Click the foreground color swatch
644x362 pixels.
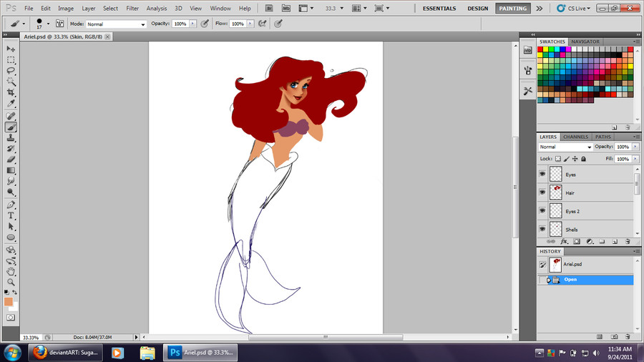[x=8, y=302]
